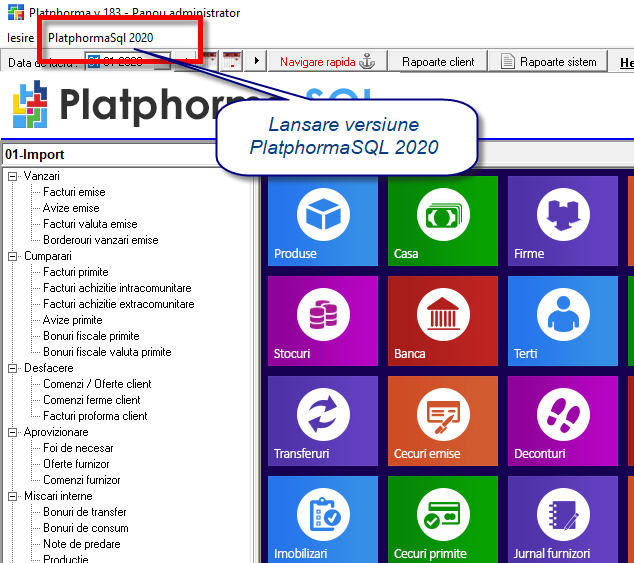Open the Deconturi tile
The height and width of the screenshot is (563, 634).
click(563, 421)
